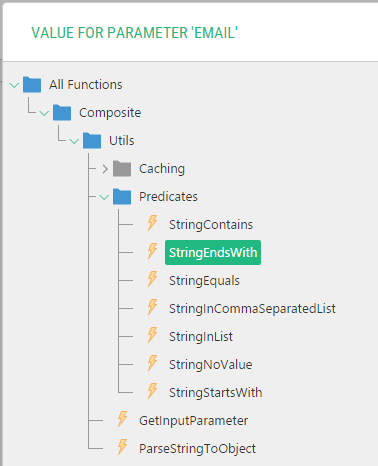Image resolution: width=378 pixels, height=466 pixels.
Task: Collapse the Composite folder chevron
Action: coord(44,113)
